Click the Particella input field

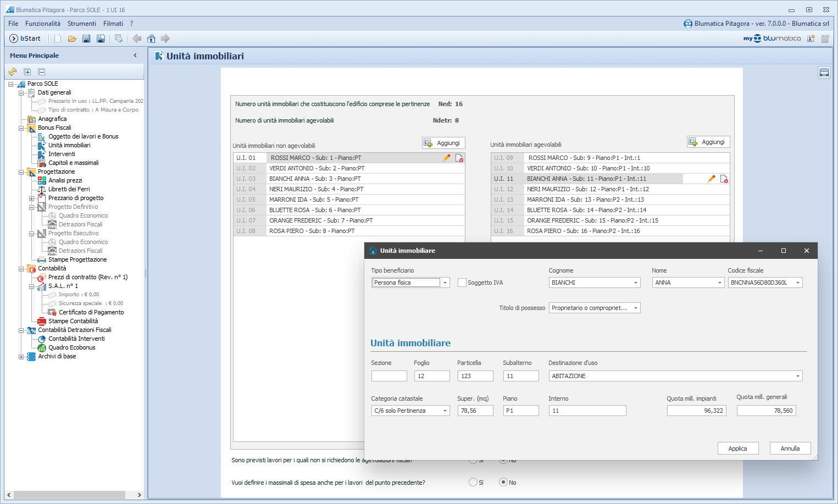pos(475,376)
